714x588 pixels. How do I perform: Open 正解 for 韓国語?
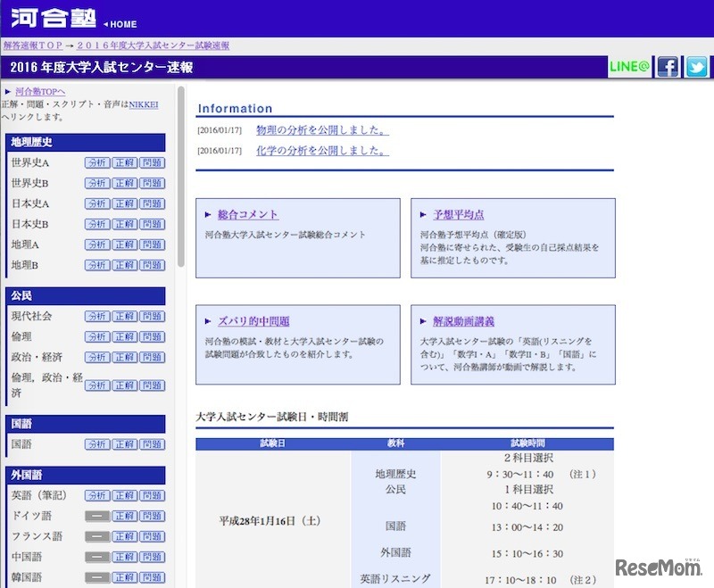click(x=123, y=576)
